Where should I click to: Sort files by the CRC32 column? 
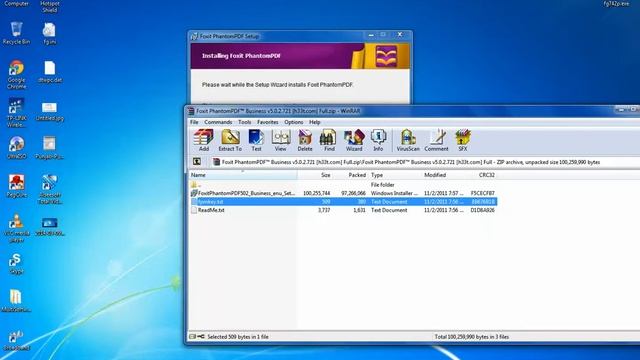pyautogui.click(x=483, y=175)
